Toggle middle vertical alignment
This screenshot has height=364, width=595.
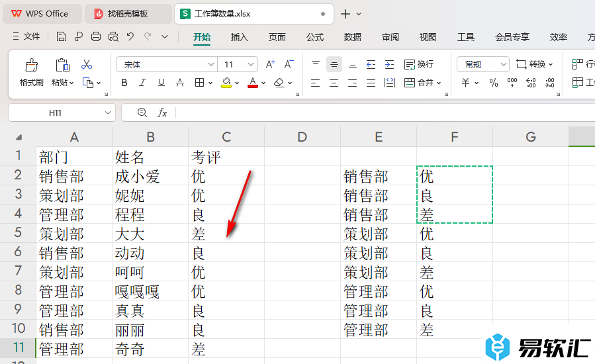click(x=334, y=64)
